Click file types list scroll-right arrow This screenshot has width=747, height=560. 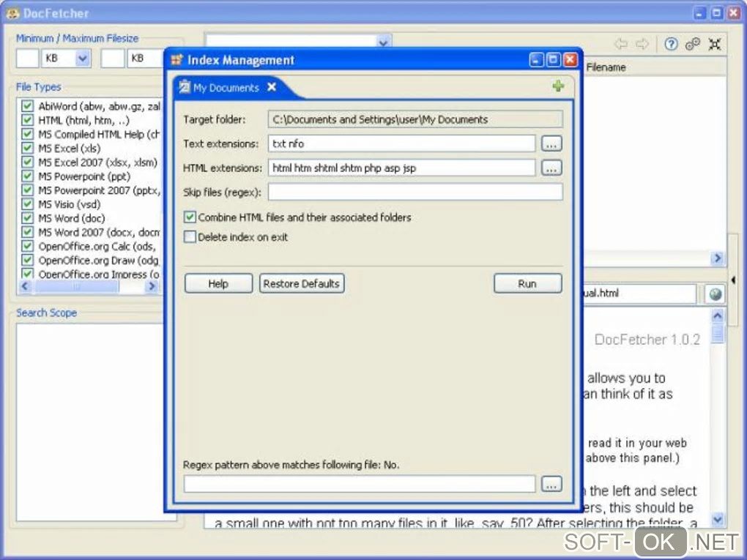click(x=152, y=286)
